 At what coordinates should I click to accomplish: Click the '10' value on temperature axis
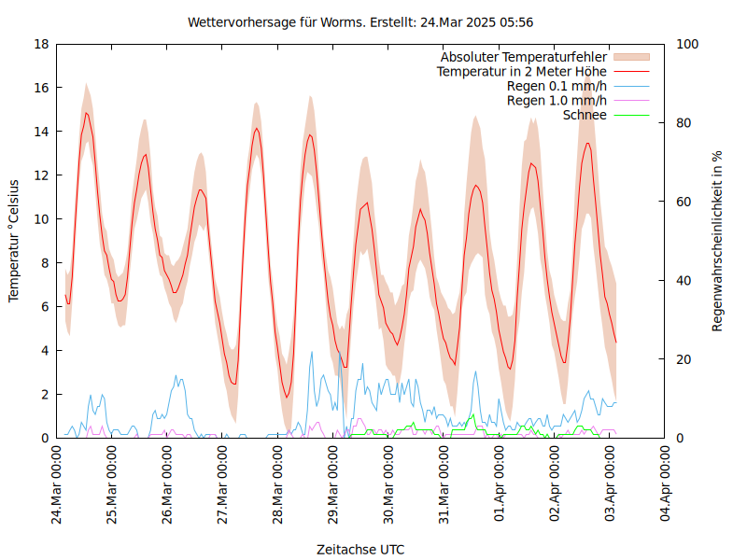42,219
